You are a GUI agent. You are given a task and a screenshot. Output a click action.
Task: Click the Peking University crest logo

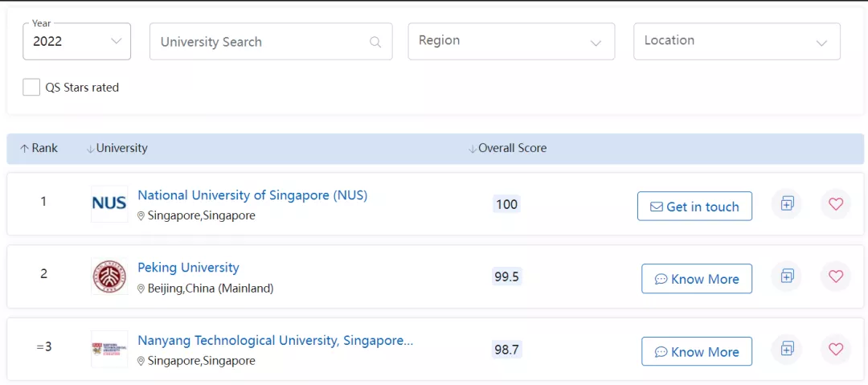109,276
